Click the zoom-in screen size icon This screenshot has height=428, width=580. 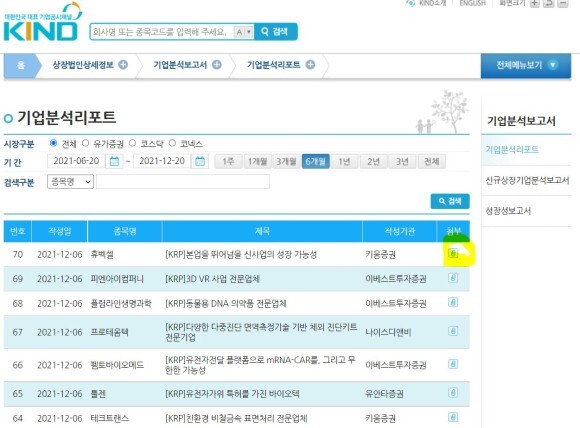535,3
